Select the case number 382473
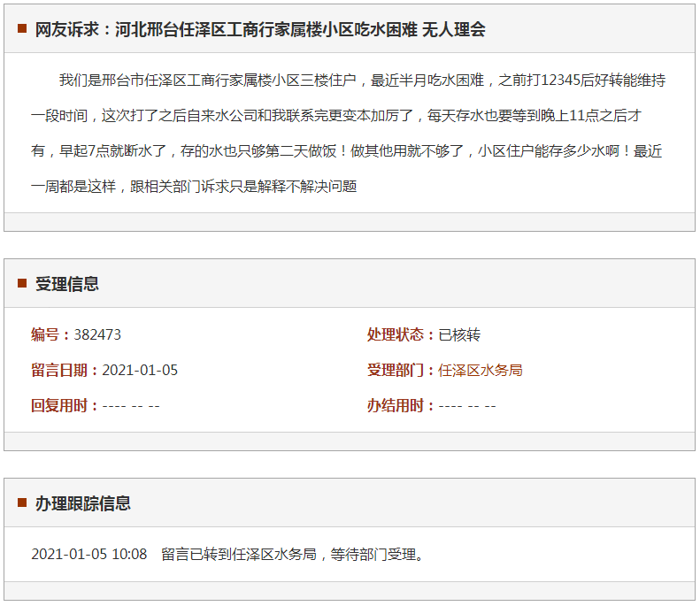This screenshot has width=700, height=606. coord(97,334)
